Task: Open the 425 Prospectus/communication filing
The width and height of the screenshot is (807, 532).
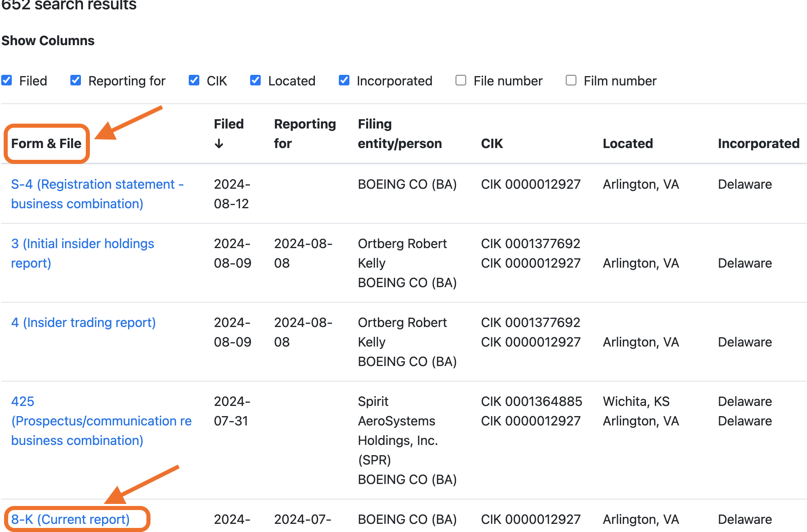Action: click(x=101, y=421)
